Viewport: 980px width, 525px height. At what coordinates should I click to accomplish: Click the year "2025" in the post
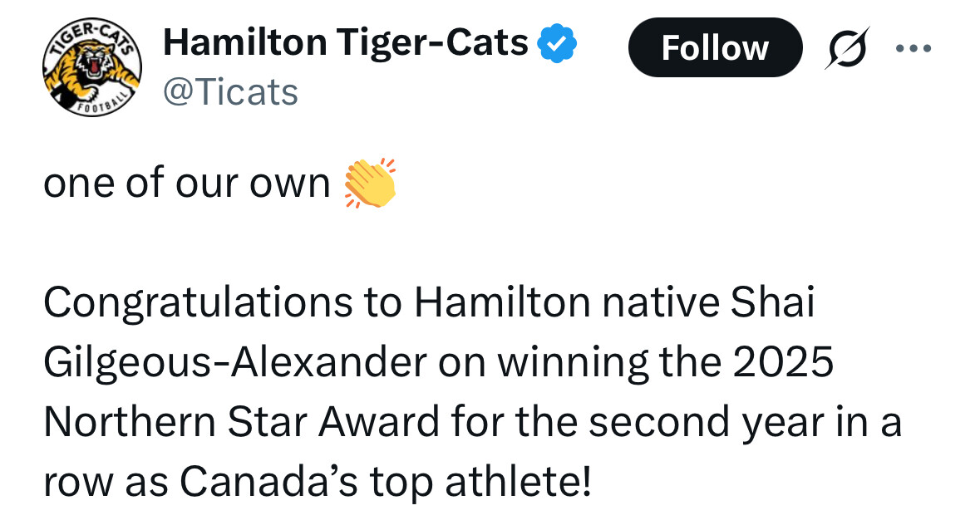786,363
